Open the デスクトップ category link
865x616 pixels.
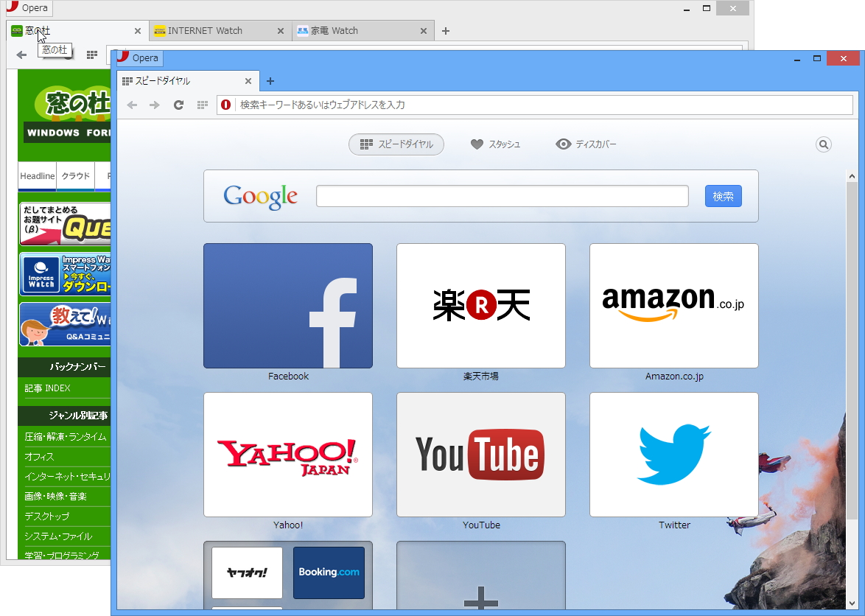pyautogui.click(x=47, y=517)
